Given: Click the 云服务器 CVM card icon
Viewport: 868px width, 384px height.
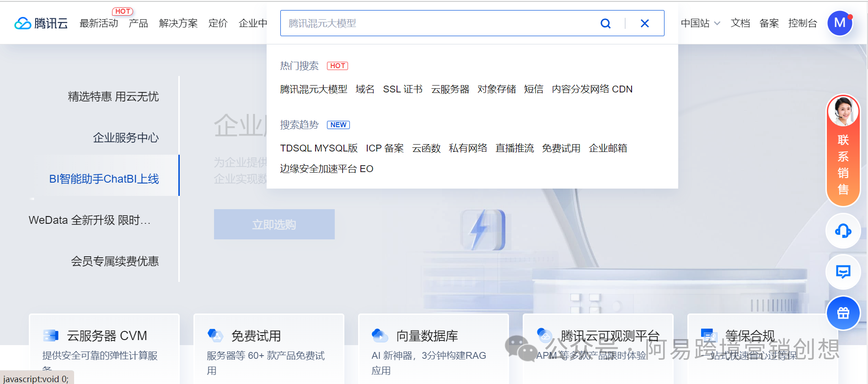Looking at the screenshot, I should click(51, 335).
